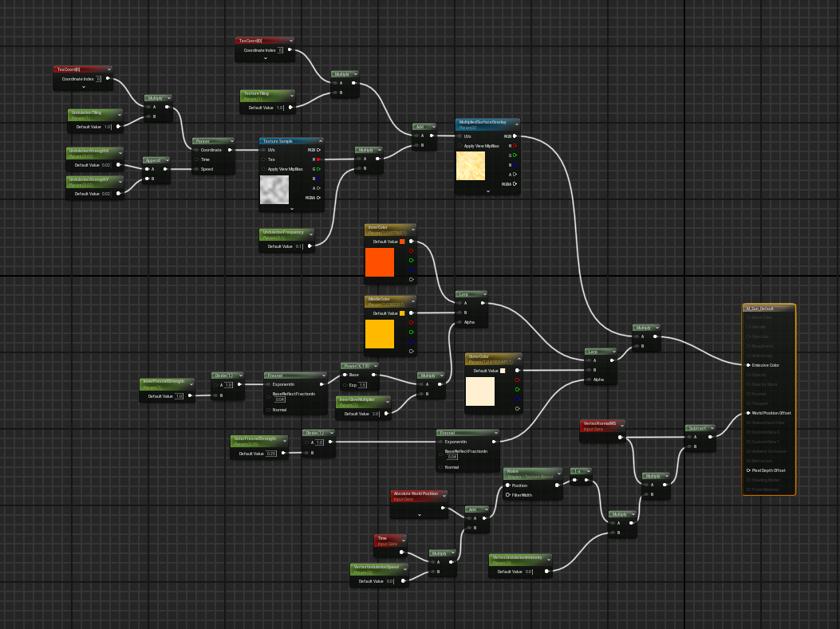Expand the TexCoord[0] node bottom chevron

click(x=264, y=59)
